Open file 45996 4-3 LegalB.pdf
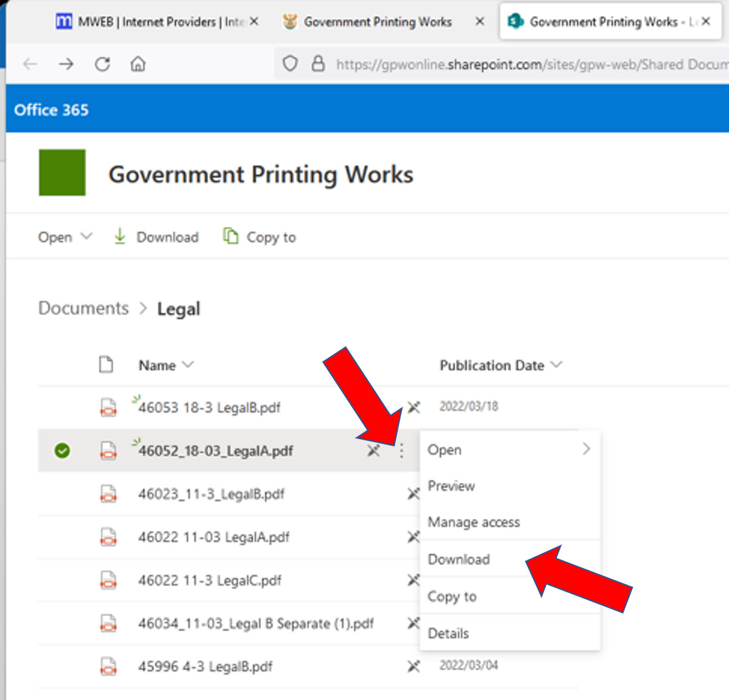The image size is (729, 700). 205,667
